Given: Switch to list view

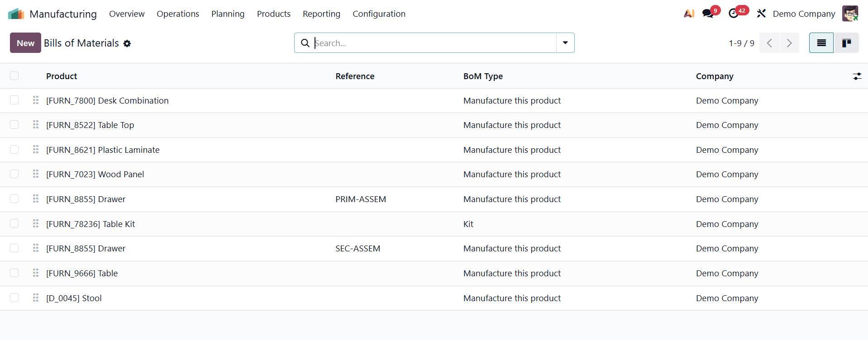Looking at the screenshot, I should click(821, 43).
